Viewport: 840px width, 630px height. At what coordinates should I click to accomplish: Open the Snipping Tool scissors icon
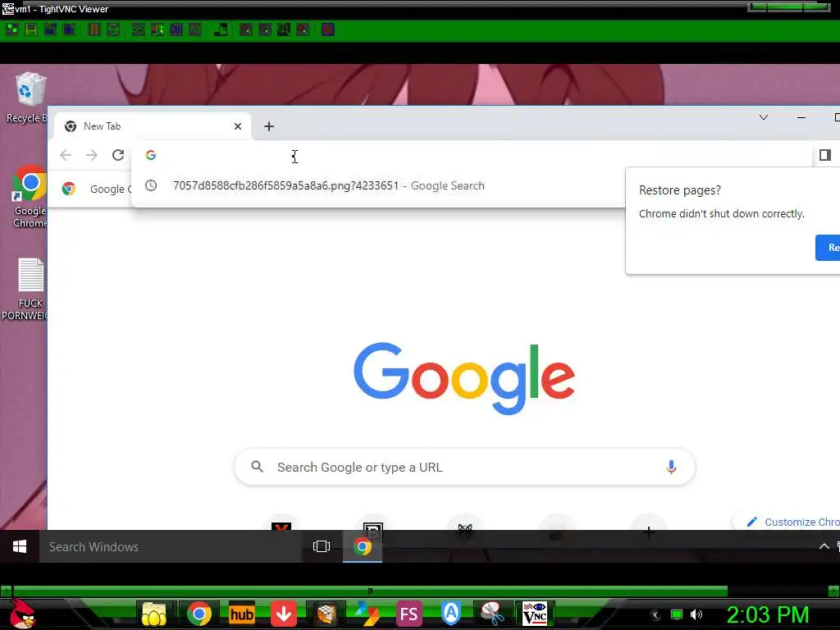(492, 614)
